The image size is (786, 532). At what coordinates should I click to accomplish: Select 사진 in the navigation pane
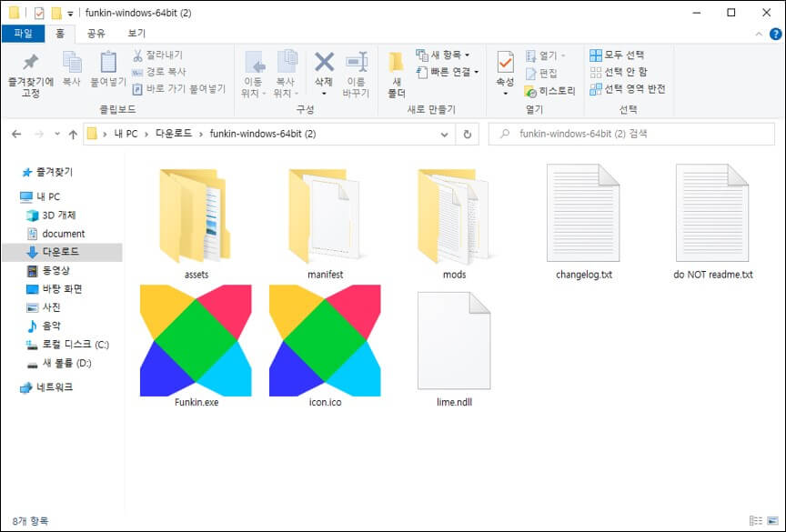[44, 307]
